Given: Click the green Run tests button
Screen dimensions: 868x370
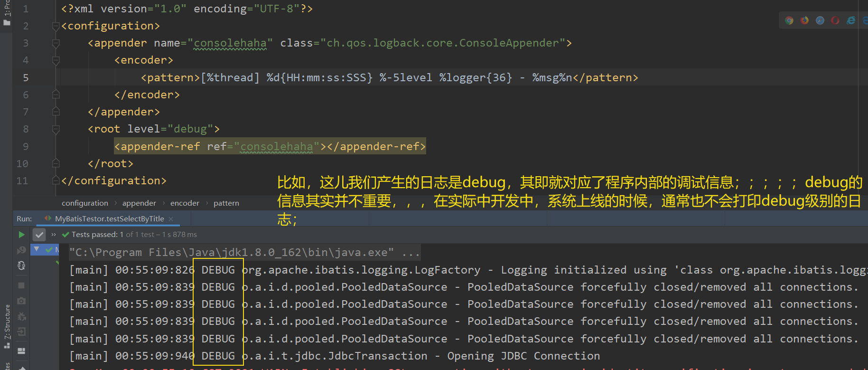Looking at the screenshot, I should click(x=21, y=235).
